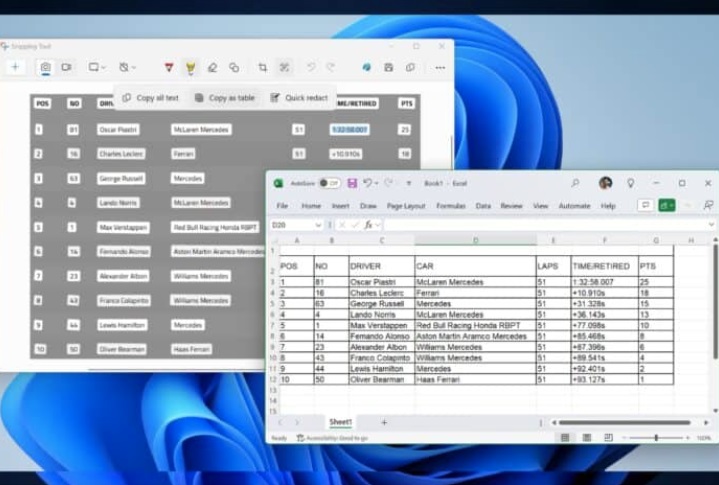Select the shapes tool in Snipping Tool
Image resolution: width=719 pixels, height=485 pixels.
click(x=234, y=68)
